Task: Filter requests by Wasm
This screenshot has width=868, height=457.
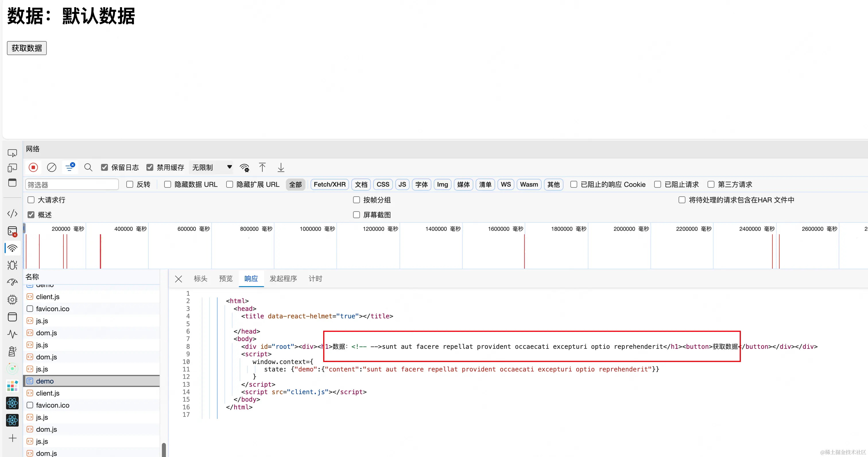Action: pos(529,185)
